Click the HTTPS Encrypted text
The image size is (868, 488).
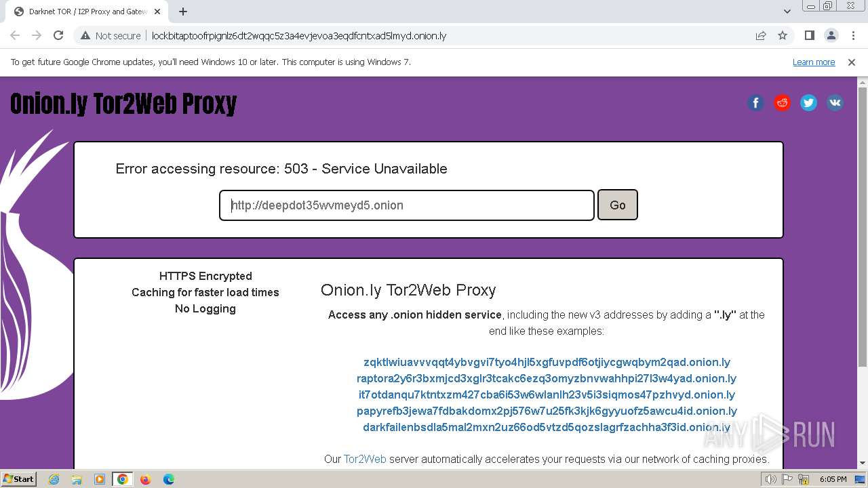coord(205,276)
